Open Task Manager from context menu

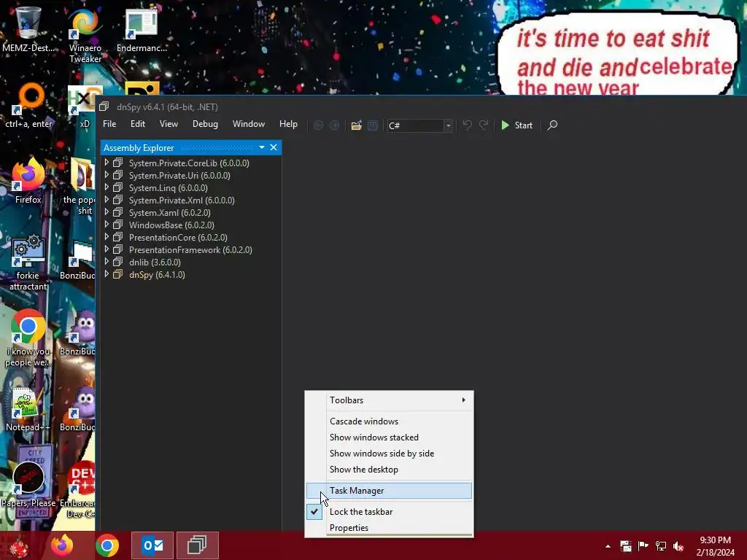coord(390,491)
